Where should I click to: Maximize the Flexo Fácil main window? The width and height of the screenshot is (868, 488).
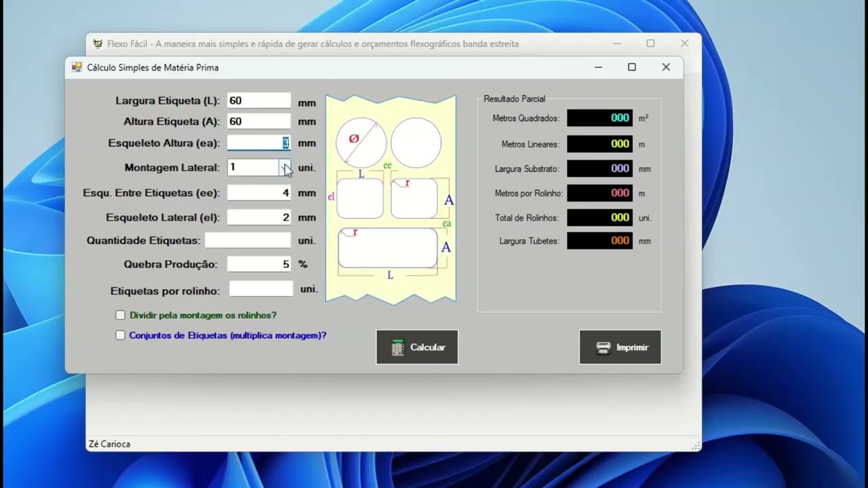point(650,43)
